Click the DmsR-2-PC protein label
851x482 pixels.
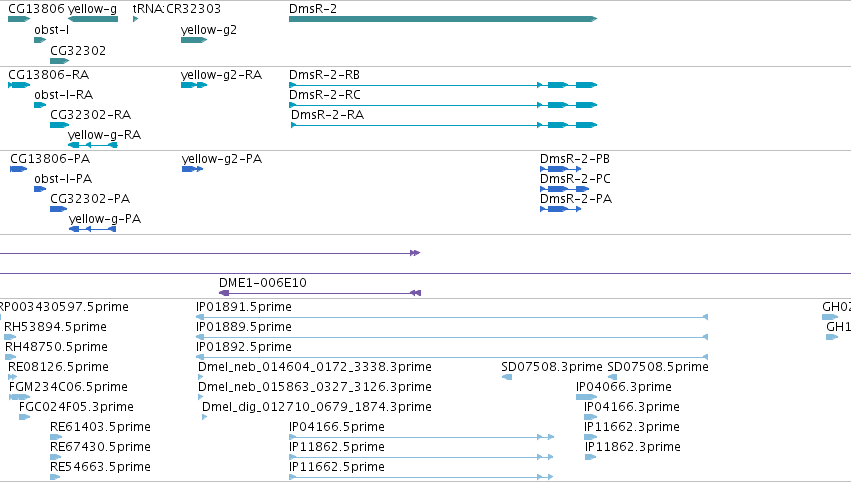pos(575,179)
